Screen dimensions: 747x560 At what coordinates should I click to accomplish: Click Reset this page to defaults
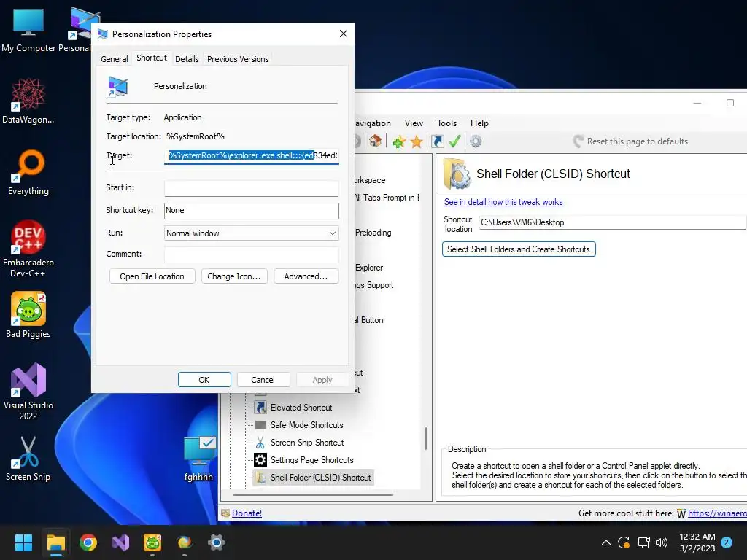[631, 141]
